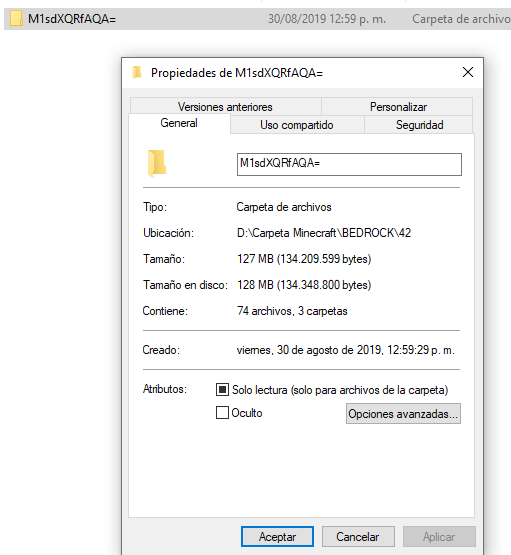Click the large folder icon in the General tab
Viewport: 511px width, 555px height.
click(157, 164)
